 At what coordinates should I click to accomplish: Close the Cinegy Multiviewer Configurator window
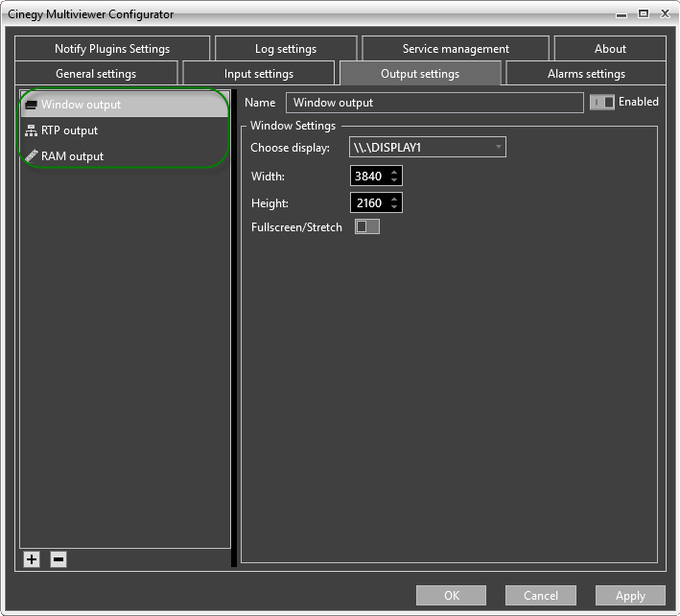pyautogui.click(x=665, y=13)
